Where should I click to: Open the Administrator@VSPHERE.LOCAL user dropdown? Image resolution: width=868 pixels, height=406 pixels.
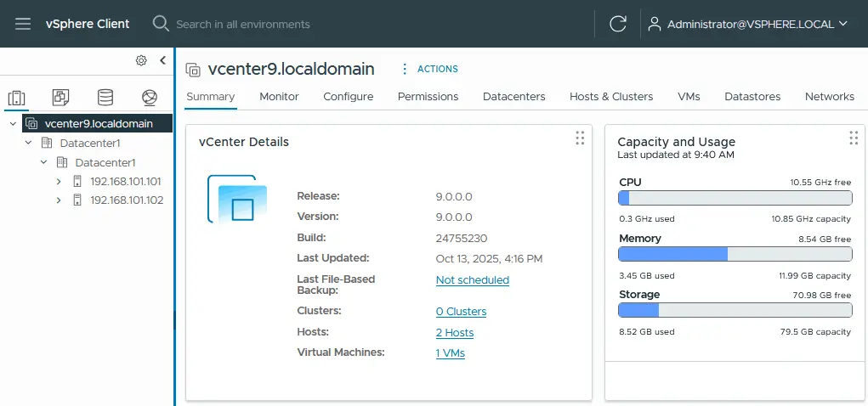click(748, 24)
